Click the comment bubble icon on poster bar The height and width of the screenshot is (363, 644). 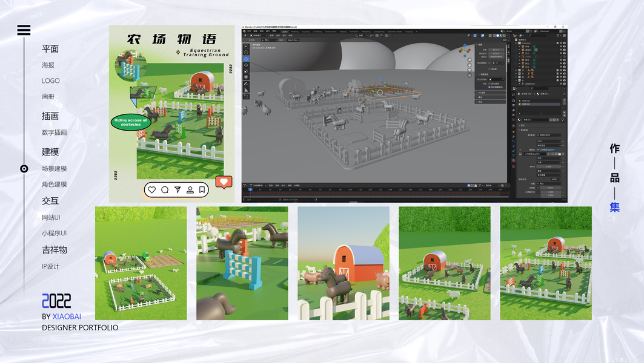coord(165,190)
